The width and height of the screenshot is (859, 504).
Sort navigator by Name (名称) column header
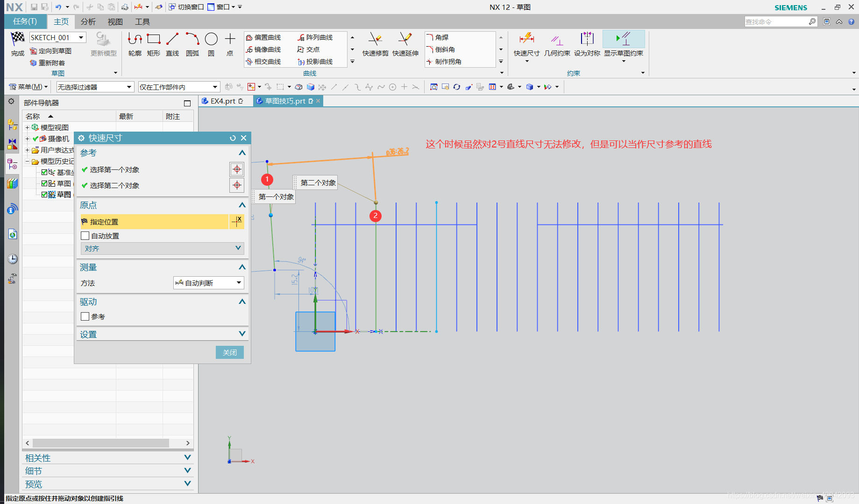coord(69,116)
